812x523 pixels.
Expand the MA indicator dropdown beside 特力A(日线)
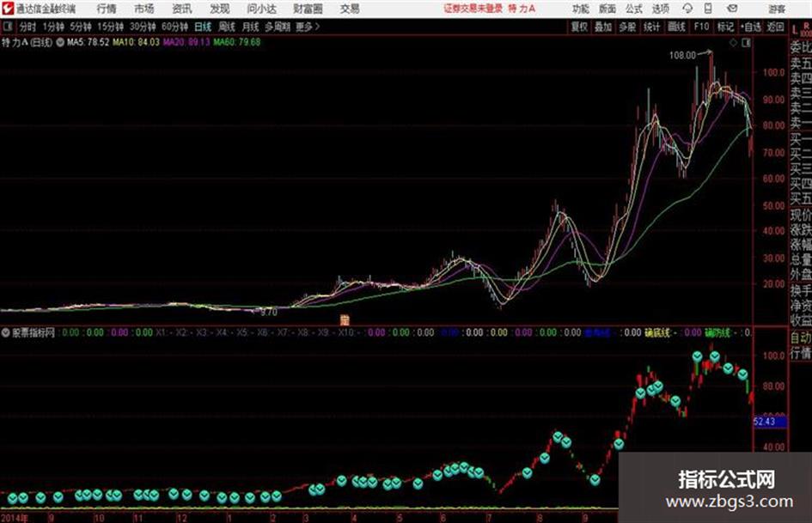click(60, 42)
